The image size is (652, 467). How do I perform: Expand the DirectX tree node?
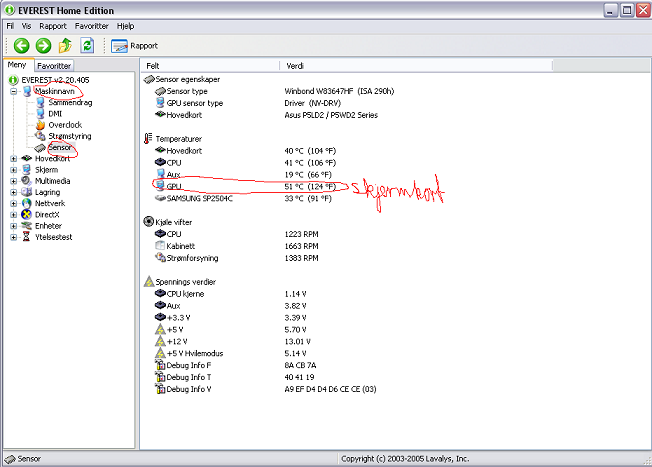(13, 215)
